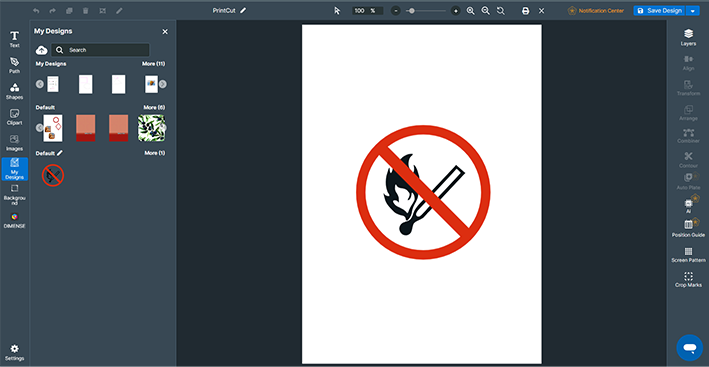
Task: Click the Duplicate icon in top toolbar
Action: pyautogui.click(x=69, y=10)
